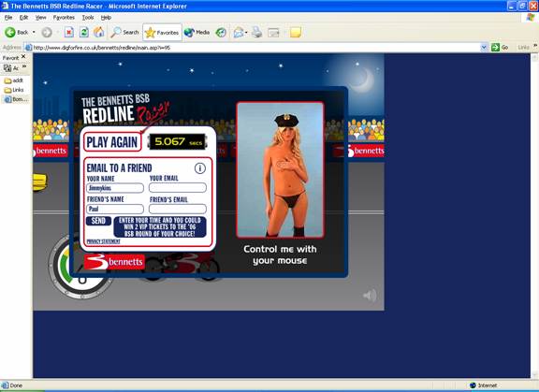Click the Friend's Email input field
The width and height of the screenshot is (539, 392).
pos(178,209)
